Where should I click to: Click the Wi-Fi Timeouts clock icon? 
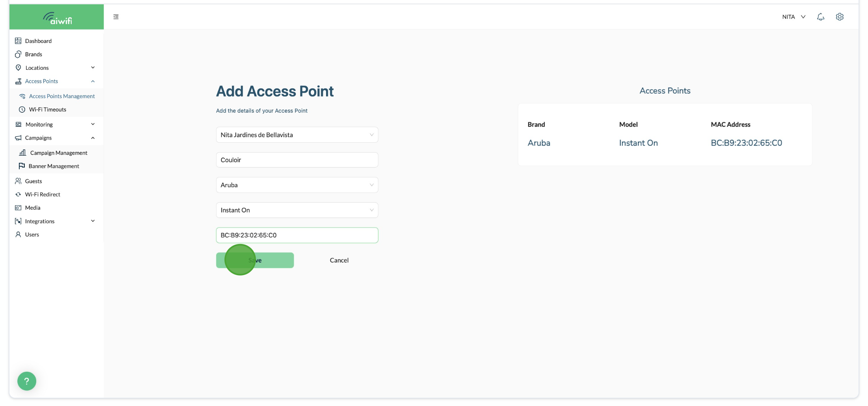coord(22,110)
